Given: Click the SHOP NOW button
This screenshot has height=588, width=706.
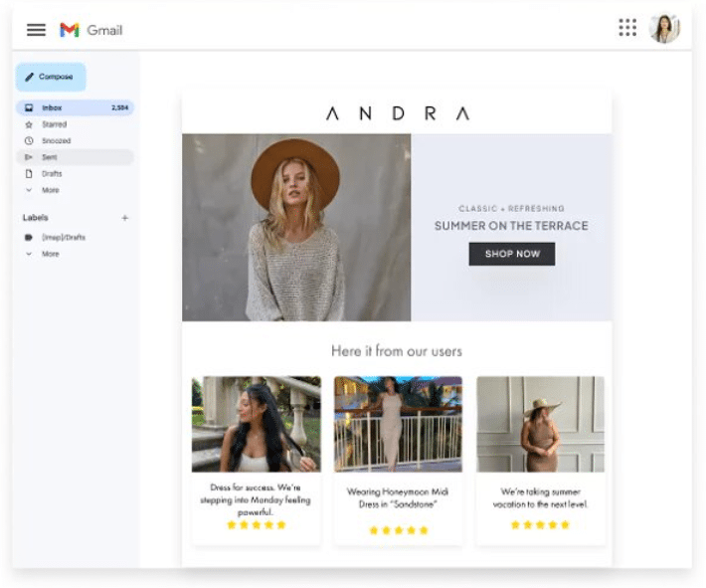Looking at the screenshot, I should [x=511, y=254].
